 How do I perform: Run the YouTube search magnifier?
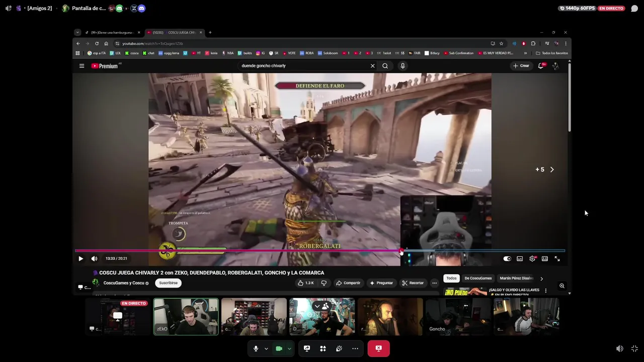pos(385,66)
